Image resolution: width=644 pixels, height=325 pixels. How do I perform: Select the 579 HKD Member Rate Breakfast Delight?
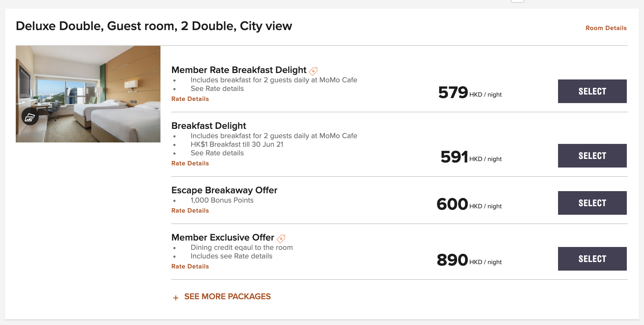[x=592, y=91]
